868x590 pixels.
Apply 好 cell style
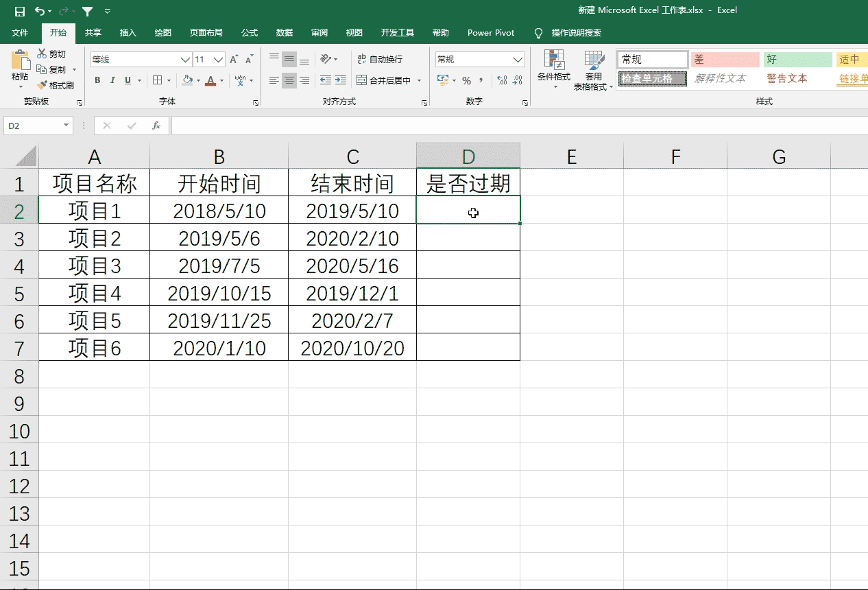coord(798,60)
